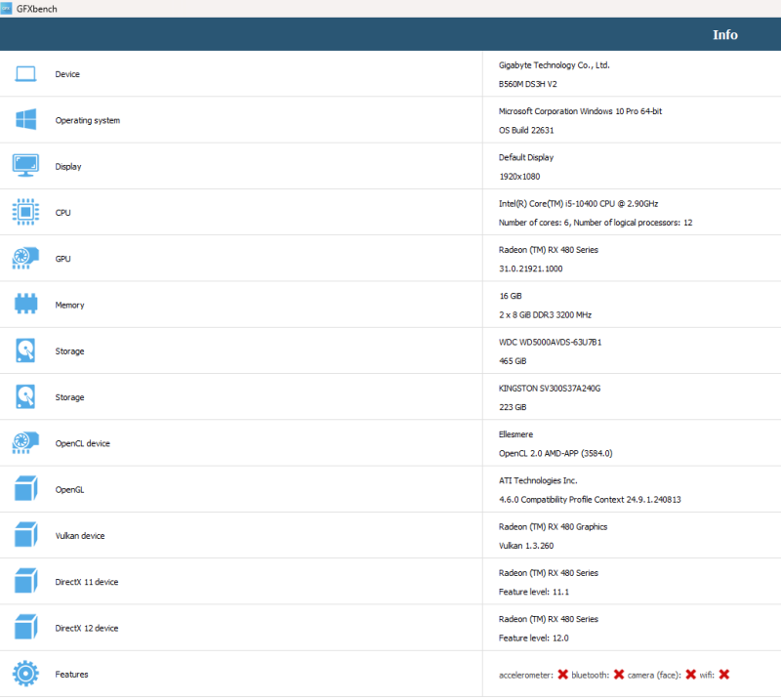Click the 'wifi:' feature label
Viewport: 781px width, 700px height.
tap(706, 675)
